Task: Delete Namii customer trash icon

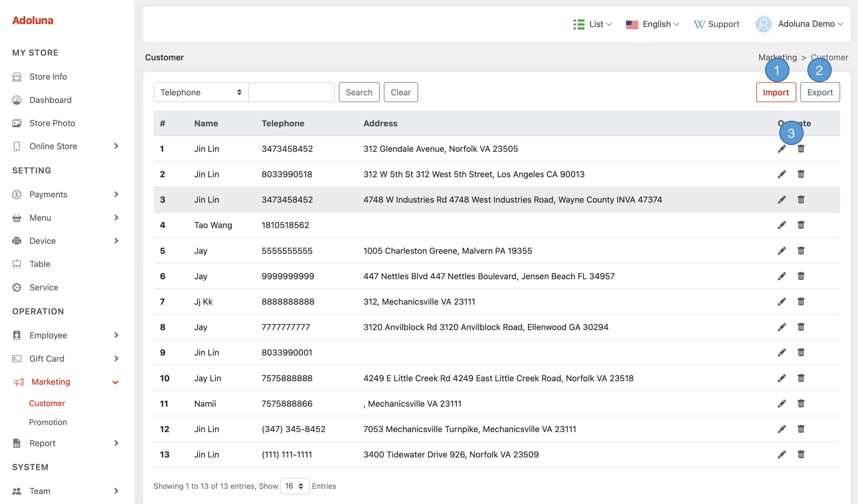Action: [801, 404]
